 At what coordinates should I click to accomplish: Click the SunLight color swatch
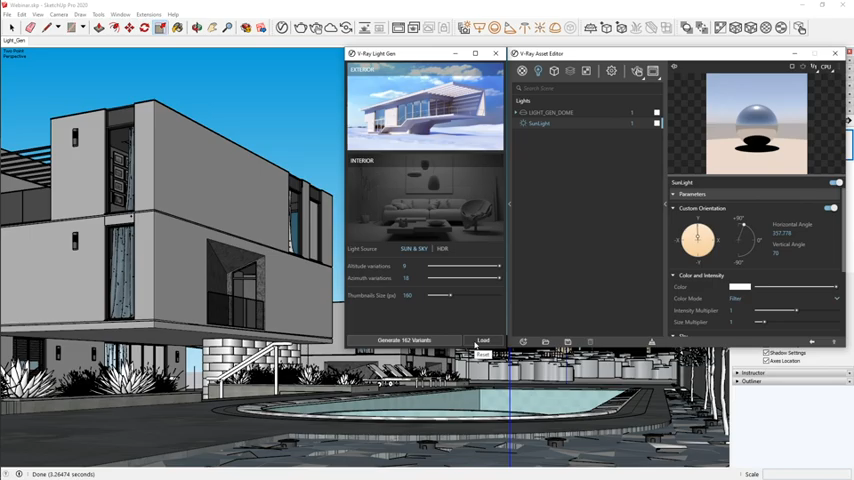click(740, 287)
